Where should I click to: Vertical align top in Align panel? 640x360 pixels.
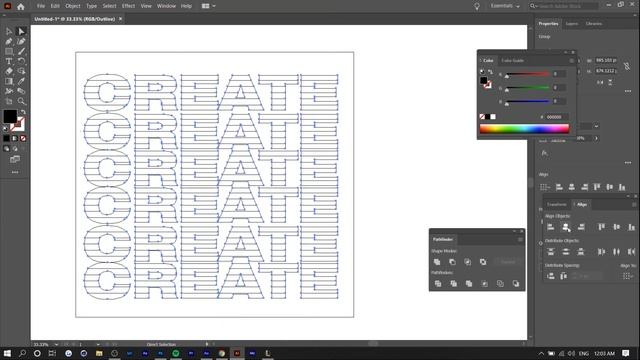601,227
